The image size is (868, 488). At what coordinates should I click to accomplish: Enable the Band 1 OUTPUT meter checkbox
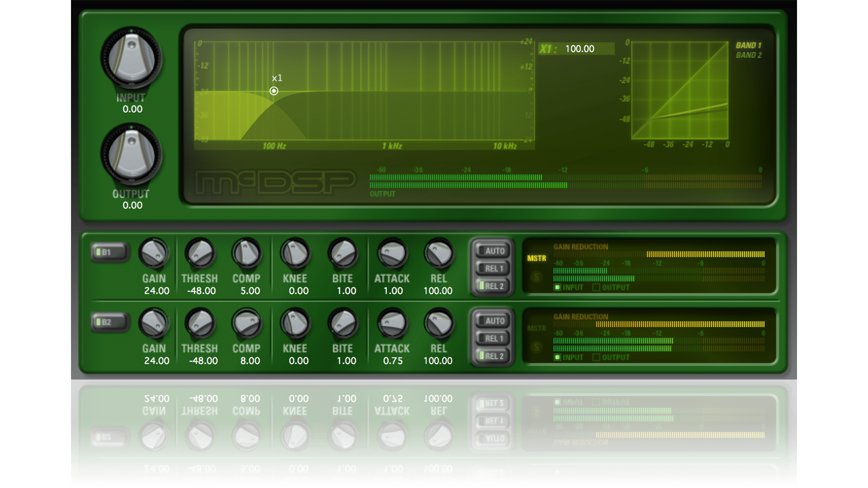pos(596,287)
